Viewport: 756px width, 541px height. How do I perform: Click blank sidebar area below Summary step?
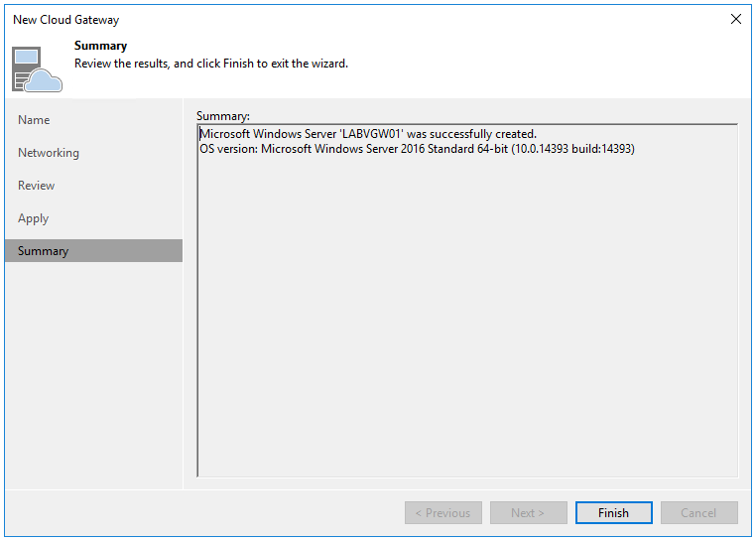(x=93, y=377)
